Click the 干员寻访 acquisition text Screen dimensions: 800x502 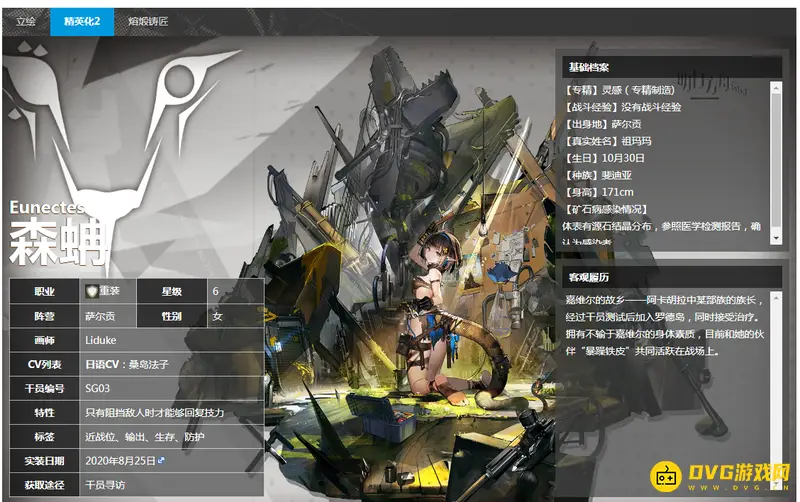(105, 485)
